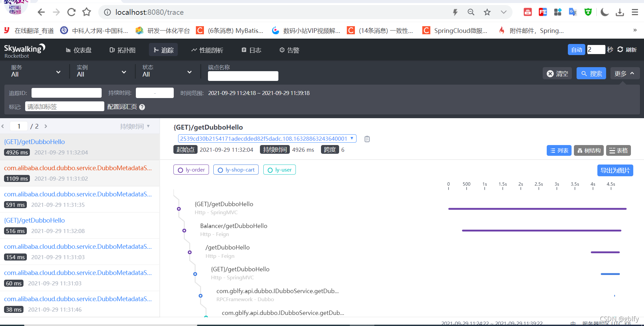Select the 516 ms {GET}/getDubboHello trace
This screenshot has width=644, height=326.
(80, 225)
